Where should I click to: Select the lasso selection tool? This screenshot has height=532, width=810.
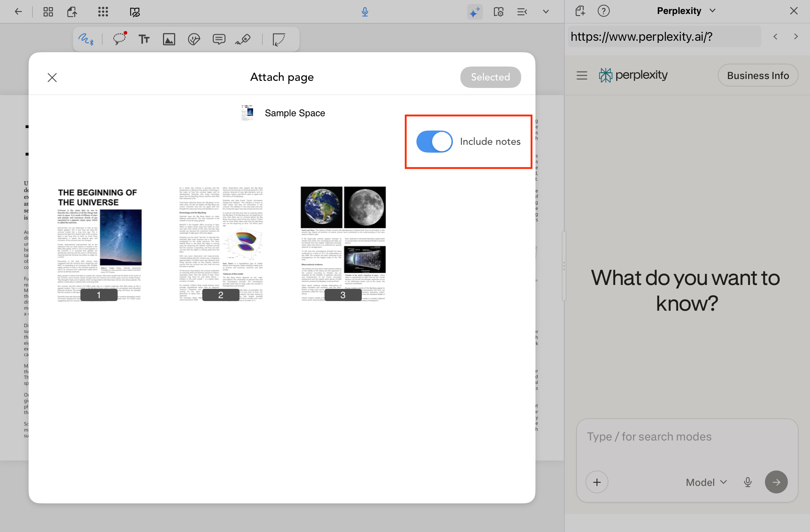pyautogui.click(x=120, y=39)
